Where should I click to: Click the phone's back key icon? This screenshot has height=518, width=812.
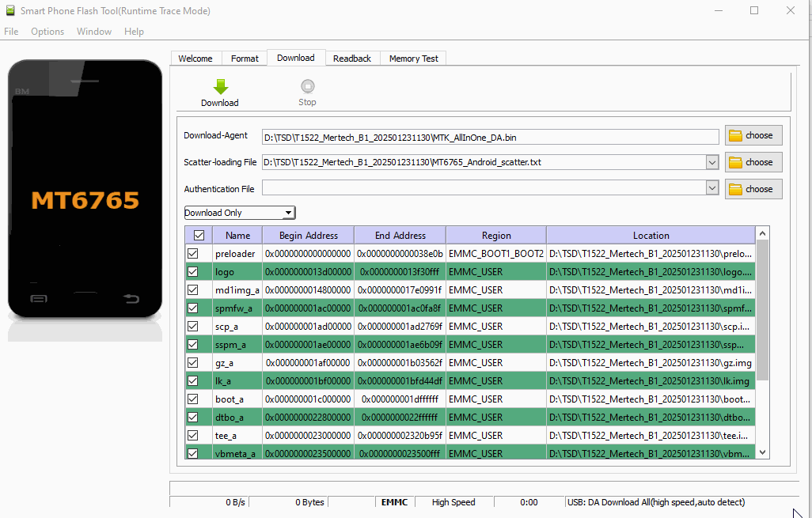(131, 298)
